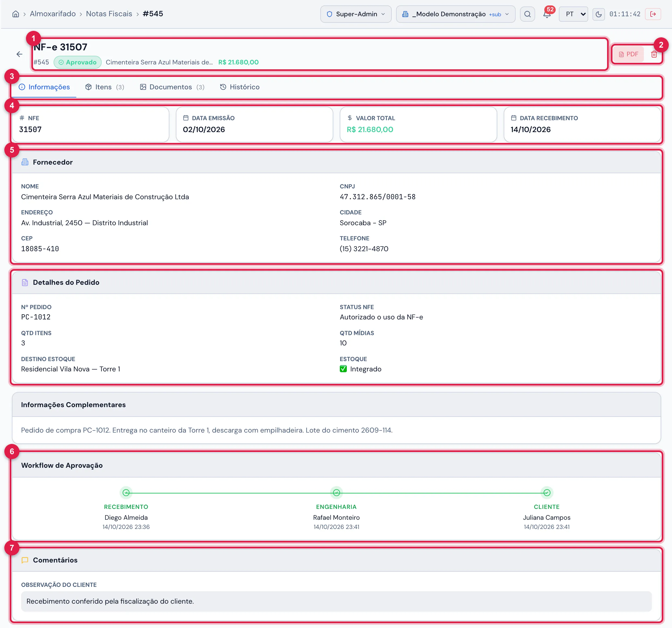Open the Documentos tab
This screenshot has width=672, height=628.
[x=172, y=87]
